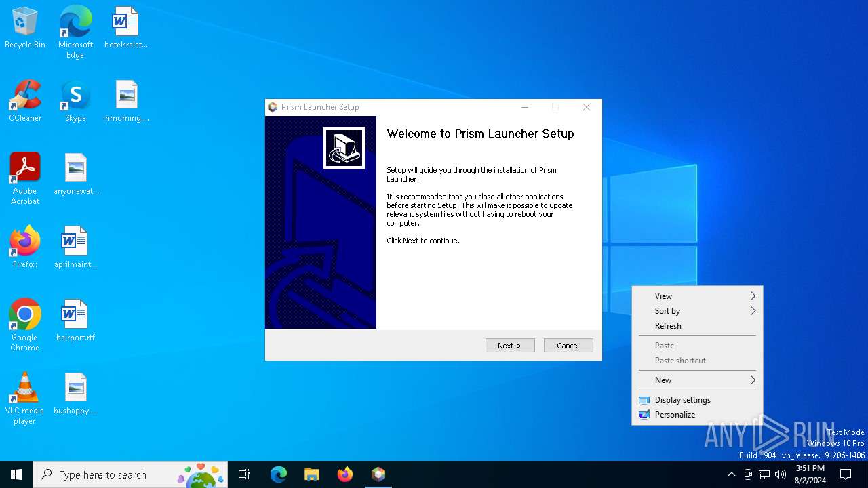Select the bushappy image file icon

click(76, 394)
